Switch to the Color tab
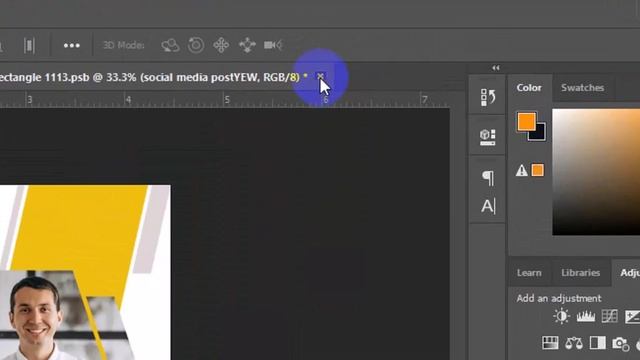 tap(529, 88)
